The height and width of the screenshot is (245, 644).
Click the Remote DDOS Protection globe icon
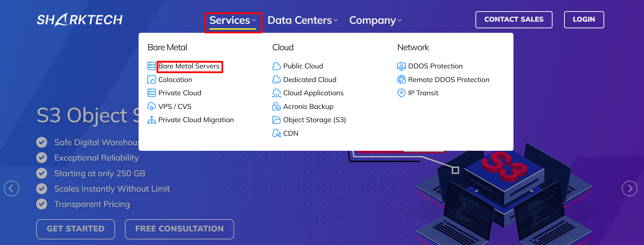[401, 80]
